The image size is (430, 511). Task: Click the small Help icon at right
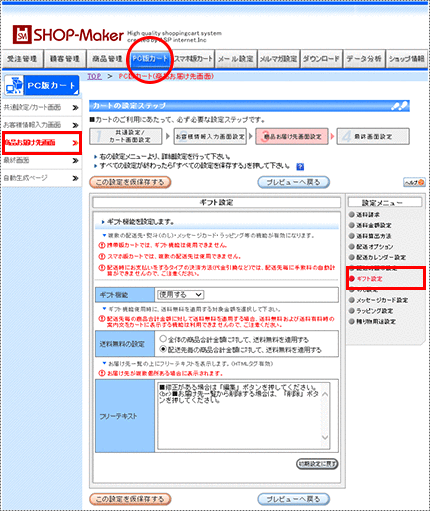414,182
